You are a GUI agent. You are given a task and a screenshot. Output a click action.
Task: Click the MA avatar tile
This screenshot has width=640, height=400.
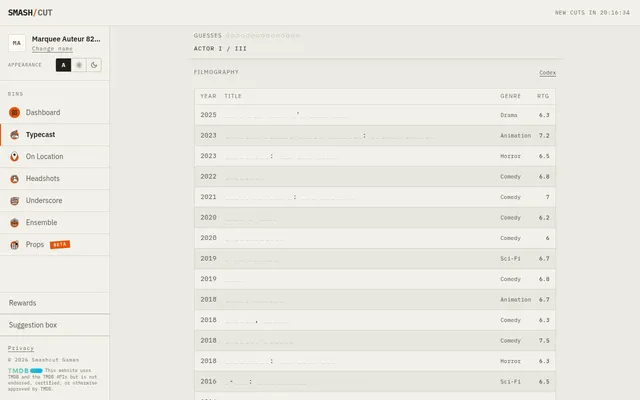[x=17, y=43]
